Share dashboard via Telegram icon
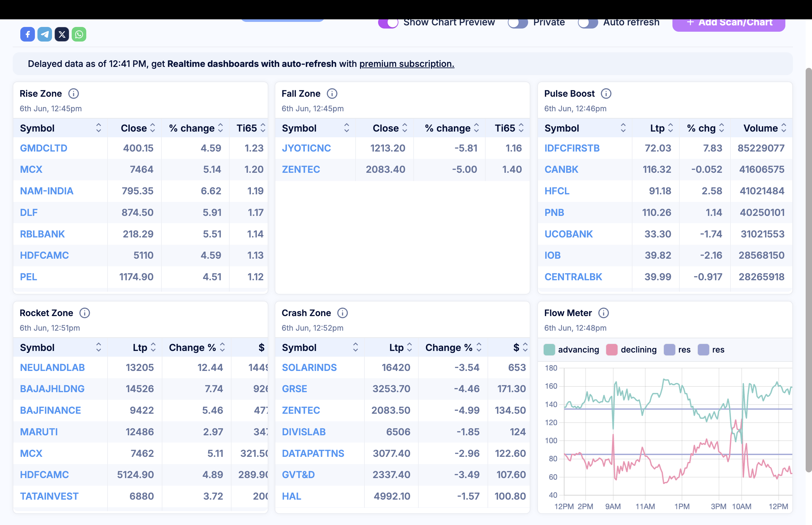 click(x=45, y=35)
